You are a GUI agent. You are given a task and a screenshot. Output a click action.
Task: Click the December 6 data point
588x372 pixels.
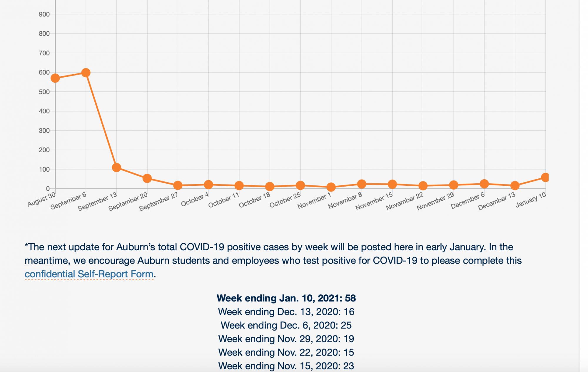pos(484,184)
